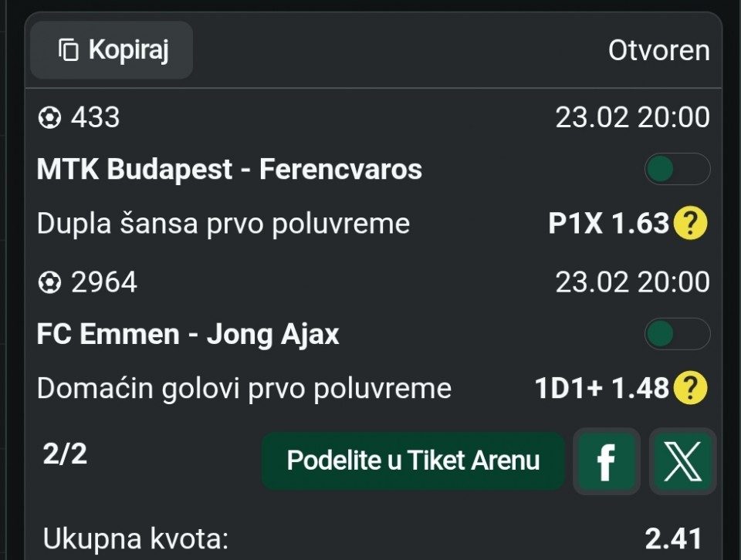The height and width of the screenshot is (560, 741).
Task: Click the Domaćin golovi prvo poluvreme market
Action: coord(244,388)
